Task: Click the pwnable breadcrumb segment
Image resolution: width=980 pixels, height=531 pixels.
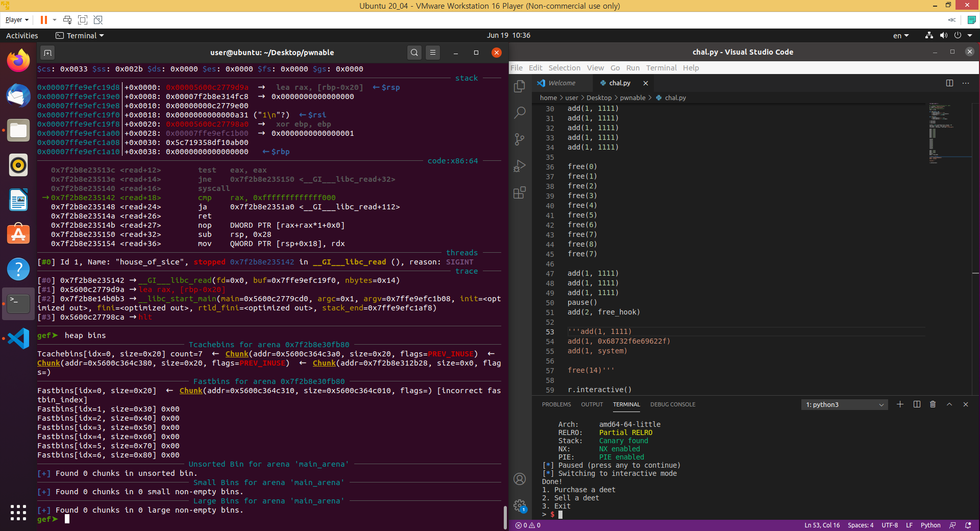Action: [632, 98]
